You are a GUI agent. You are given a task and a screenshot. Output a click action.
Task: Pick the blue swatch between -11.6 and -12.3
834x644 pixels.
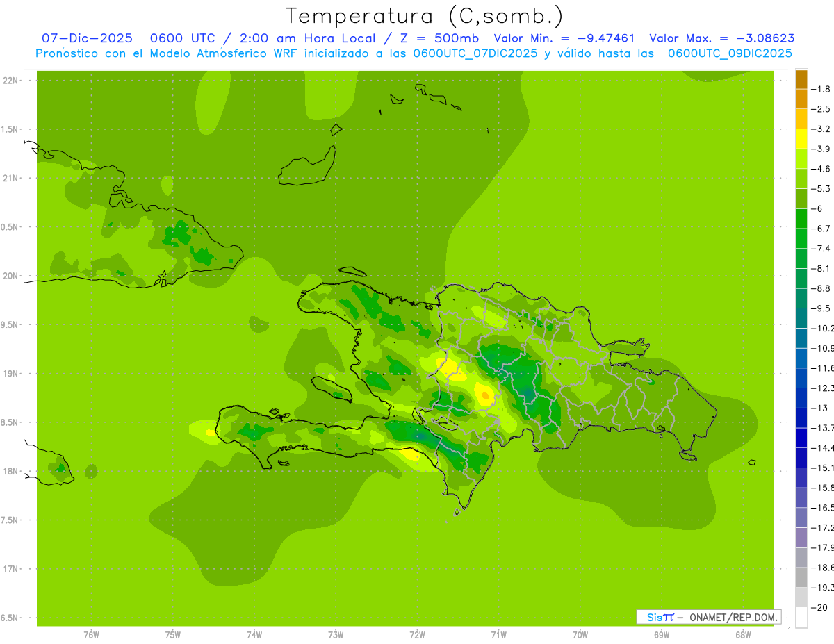[x=801, y=377]
